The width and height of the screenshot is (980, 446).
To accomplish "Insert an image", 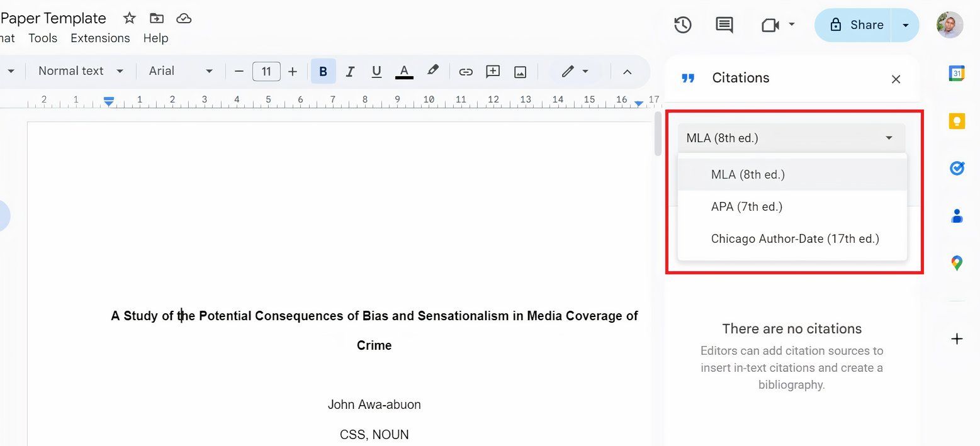I will (520, 71).
